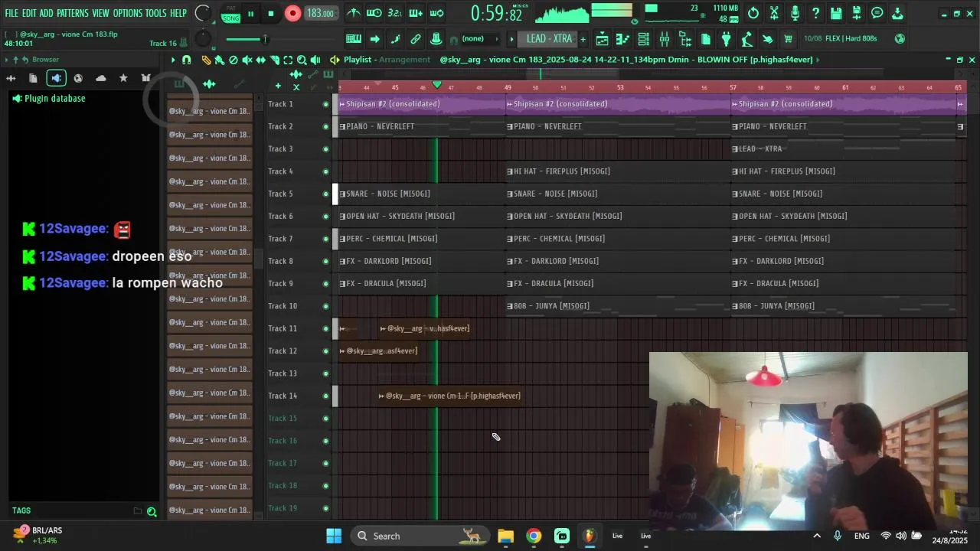Toggle mute LED on Track 5
The image size is (980, 551).
325,194
